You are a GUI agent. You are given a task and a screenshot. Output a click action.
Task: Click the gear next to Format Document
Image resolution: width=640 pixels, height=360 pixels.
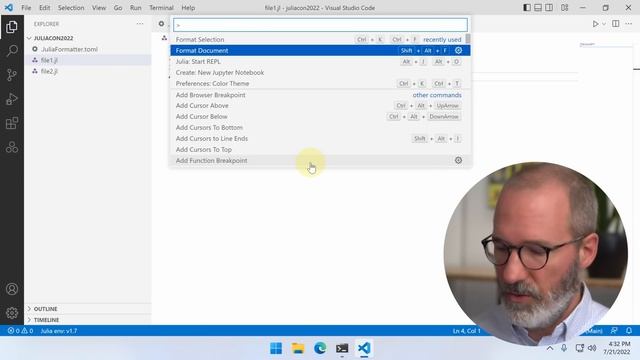(x=458, y=51)
